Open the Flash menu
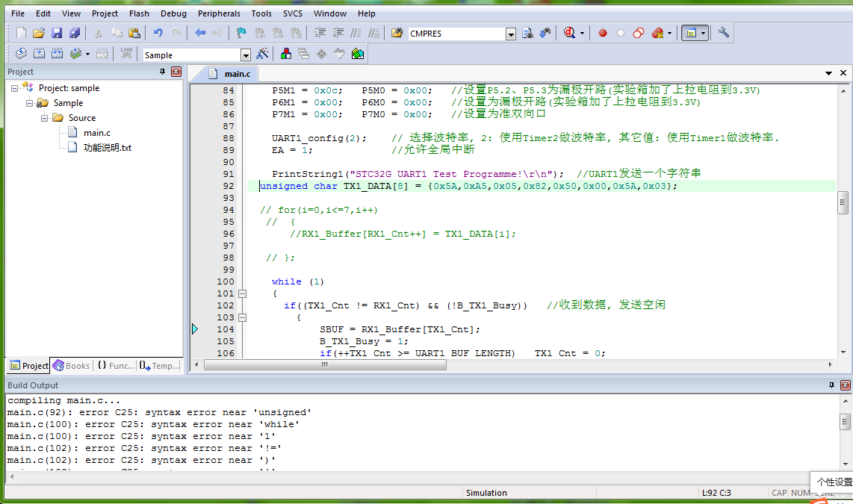The width and height of the screenshot is (853, 504). coord(139,13)
